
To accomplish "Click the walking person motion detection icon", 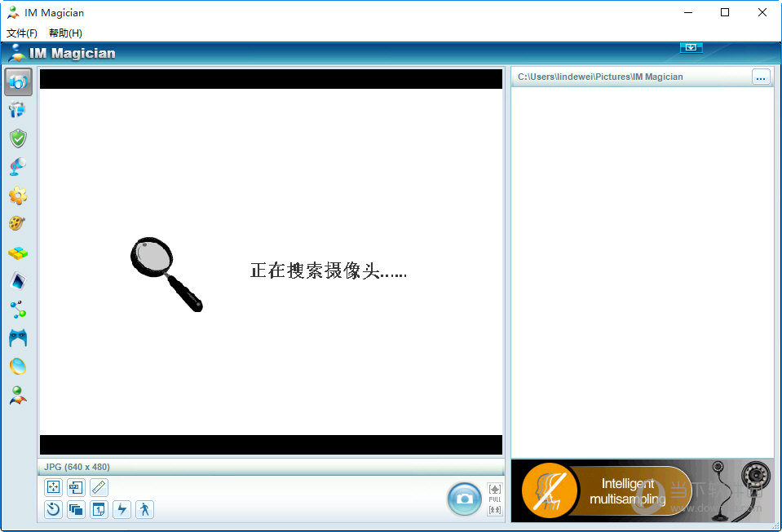I will click(x=144, y=509).
